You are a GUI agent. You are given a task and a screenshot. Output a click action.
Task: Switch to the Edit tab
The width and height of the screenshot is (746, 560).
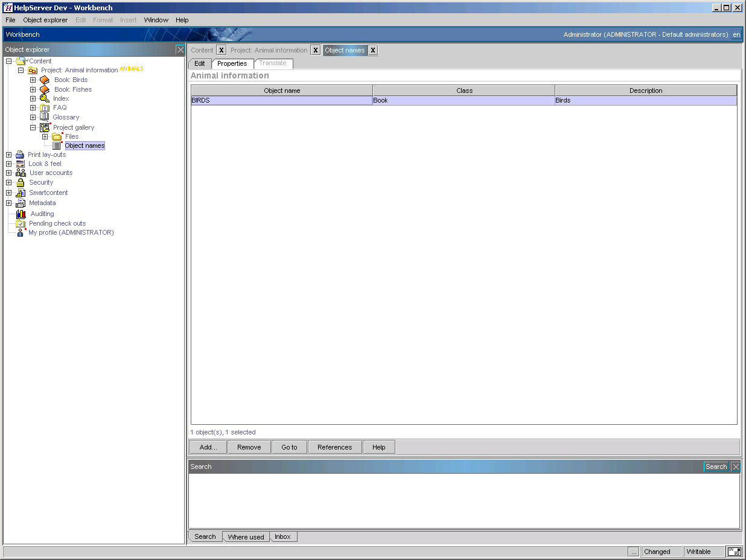pyautogui.click(x=200, y=63)
